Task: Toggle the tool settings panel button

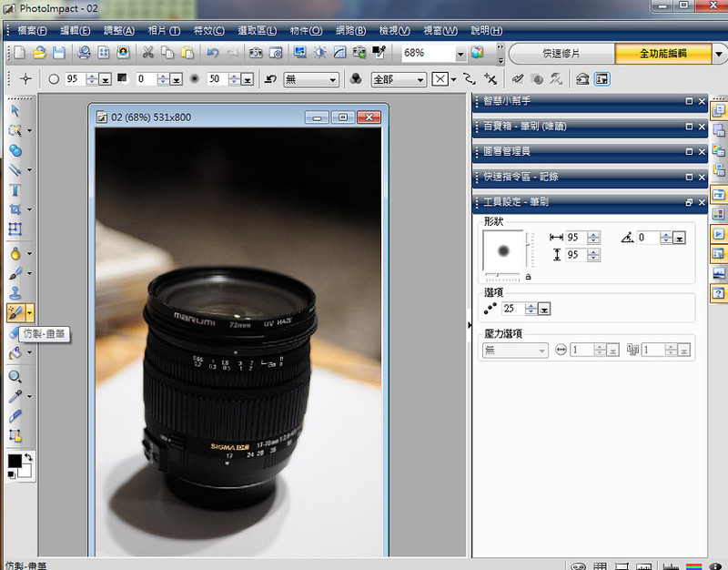Action: (602, 79)
